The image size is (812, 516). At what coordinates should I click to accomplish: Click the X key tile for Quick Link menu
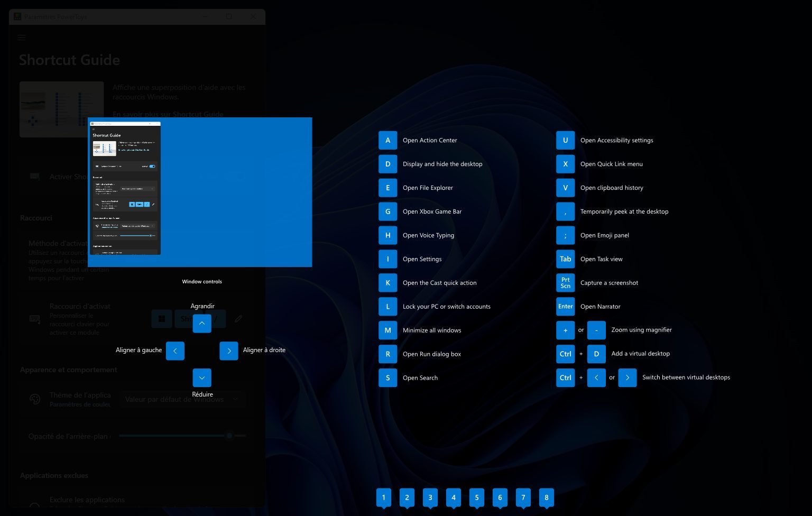click(565, 164)
